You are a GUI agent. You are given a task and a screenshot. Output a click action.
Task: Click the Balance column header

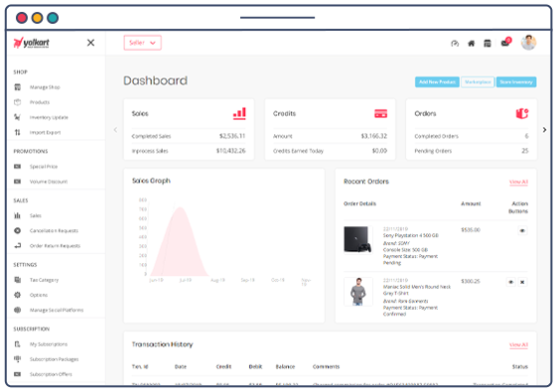point(285,366)
